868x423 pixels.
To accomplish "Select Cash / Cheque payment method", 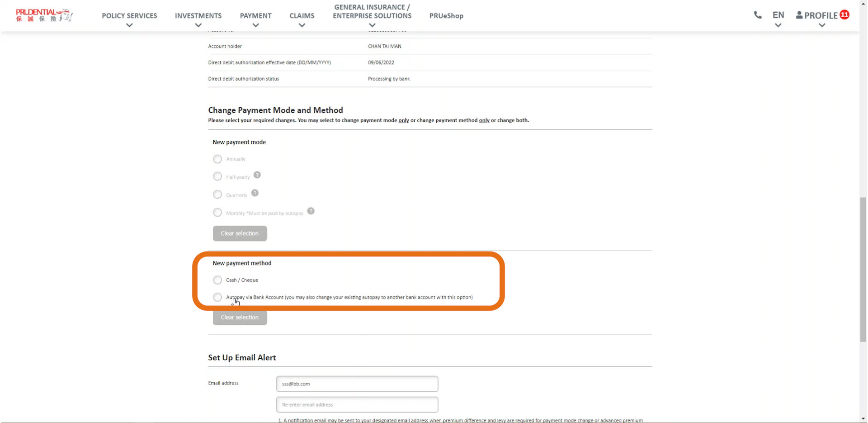I will coord(217,280).
